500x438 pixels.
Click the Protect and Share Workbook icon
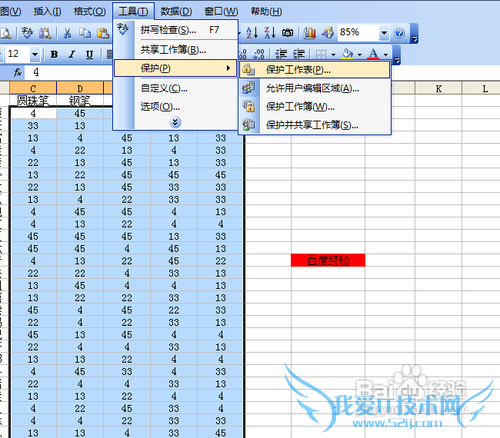click(249, 125)
